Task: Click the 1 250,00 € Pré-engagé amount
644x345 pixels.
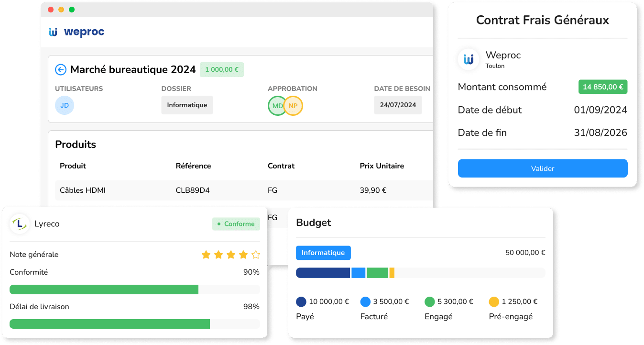Action: (520, 301)
